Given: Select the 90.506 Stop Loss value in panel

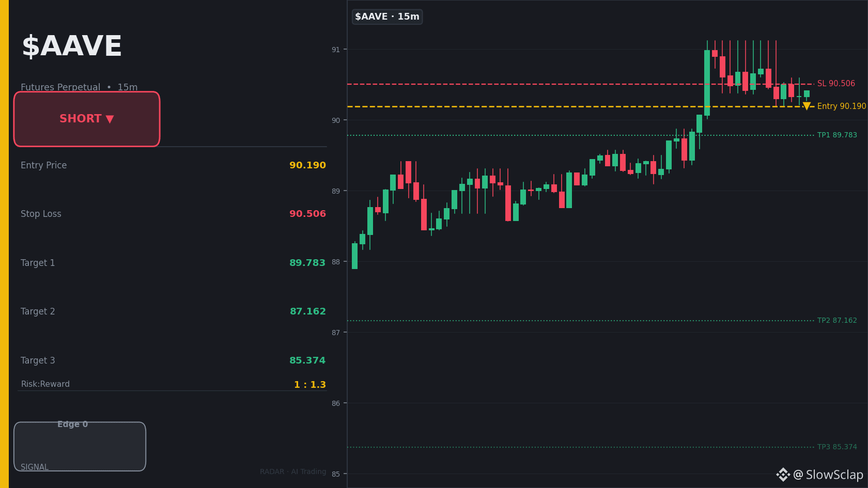Looking at the screenshot, I should coord(307,214).
